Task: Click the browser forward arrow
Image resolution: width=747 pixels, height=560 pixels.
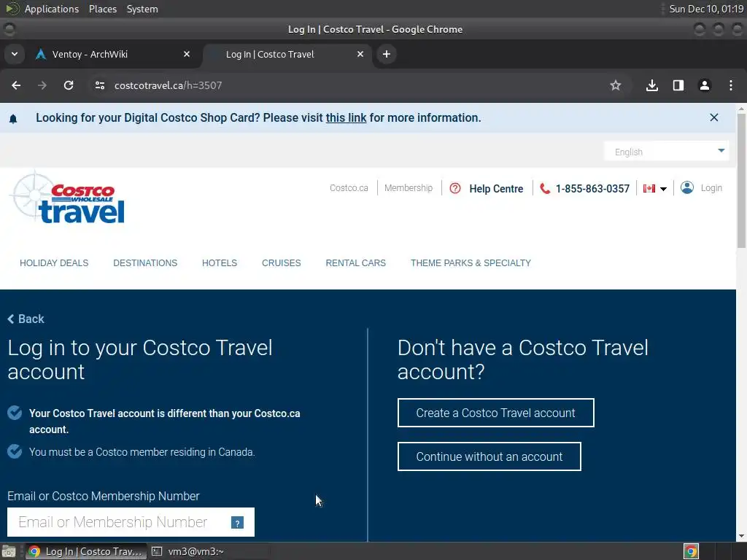Action: pos(42,85)
